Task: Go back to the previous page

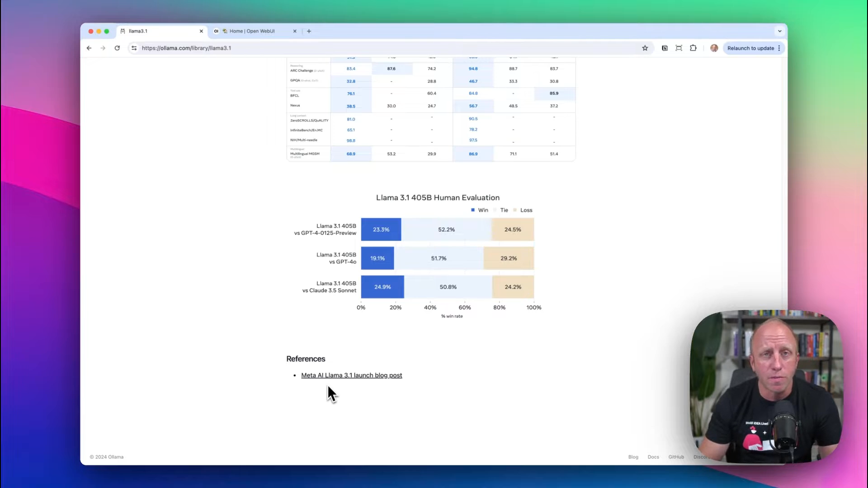Action: point(89,48)
